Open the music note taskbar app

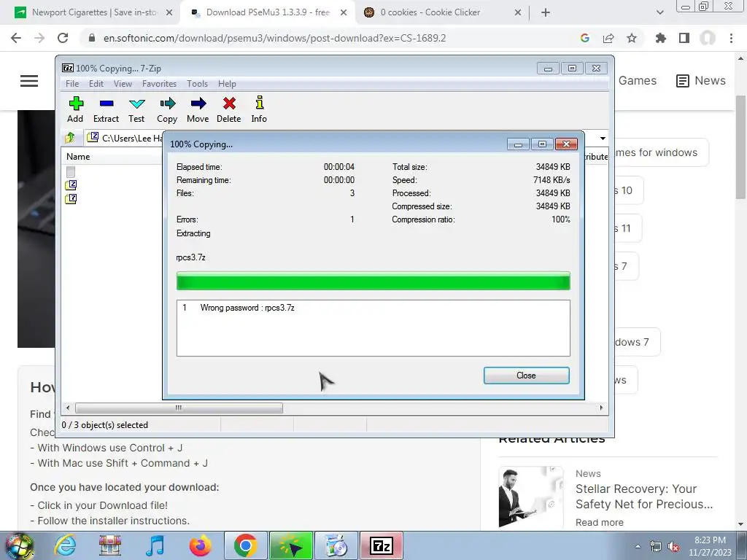click(x=155, y=545)
